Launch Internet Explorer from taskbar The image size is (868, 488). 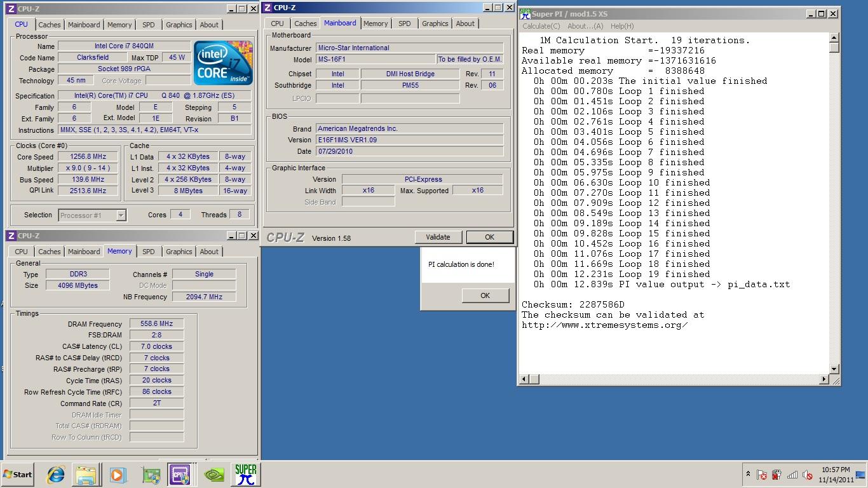coord(56,474)
